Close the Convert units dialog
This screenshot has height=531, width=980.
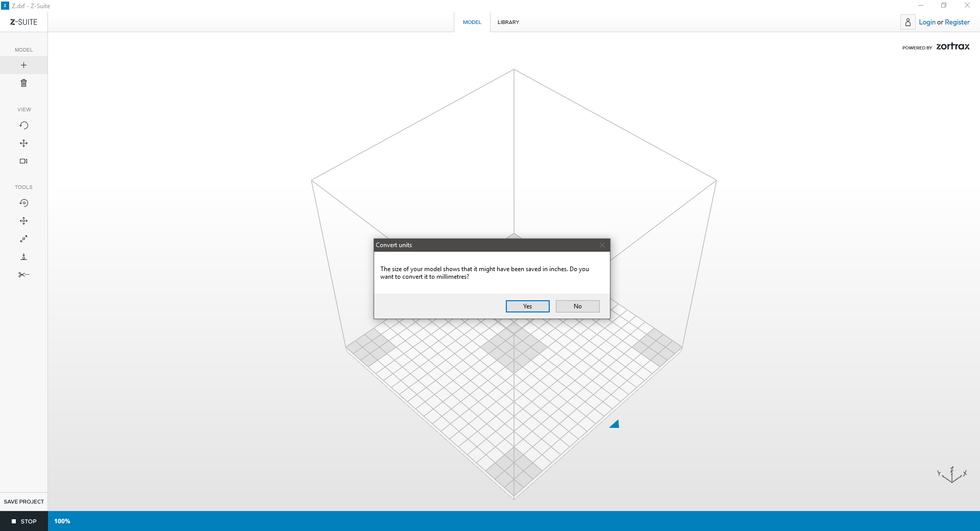click(602, 245)
